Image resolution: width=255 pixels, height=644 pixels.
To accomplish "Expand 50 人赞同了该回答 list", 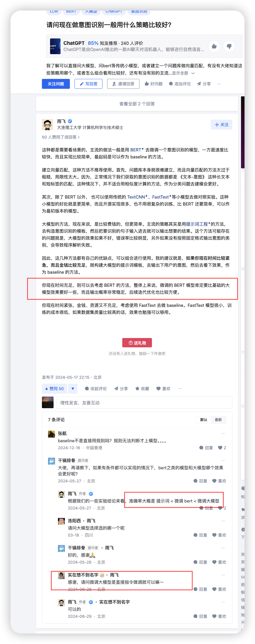I will click(x=61, y=137).
